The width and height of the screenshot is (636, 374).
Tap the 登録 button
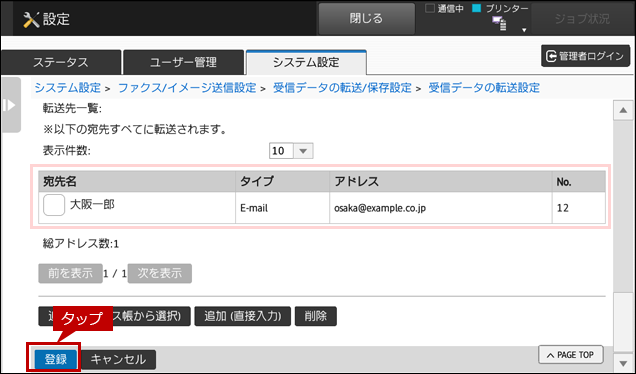56,359
